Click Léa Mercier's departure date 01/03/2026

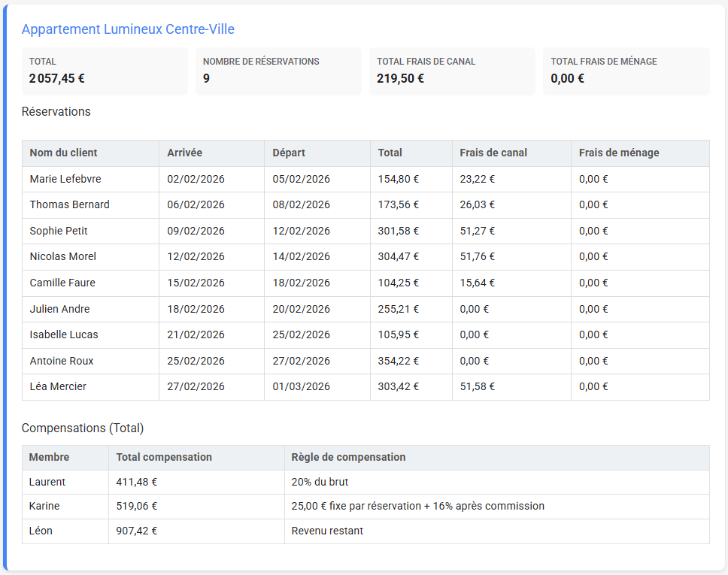pos(301,386)
